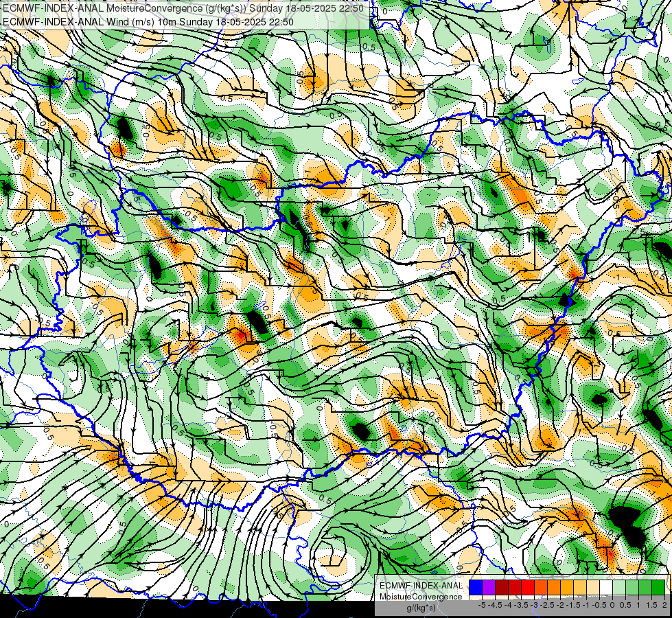Click the Wind 10m title line at top
Viewport: 672px width, 618px height.
pyautogui.click(x=148, y=21)
